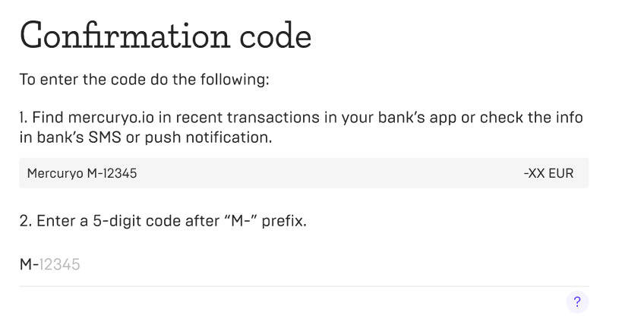
Task: Select the "To enter the code do the following:" line
Action: tap(144, 79)
